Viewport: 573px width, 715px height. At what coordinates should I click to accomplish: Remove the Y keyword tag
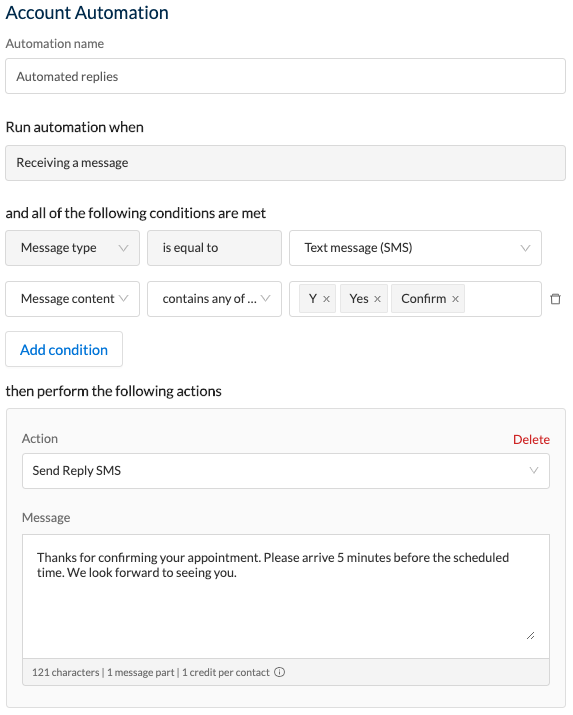326,299
